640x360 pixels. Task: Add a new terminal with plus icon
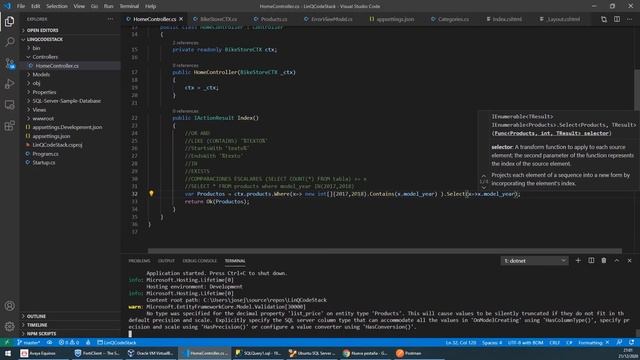coord(578,260)
